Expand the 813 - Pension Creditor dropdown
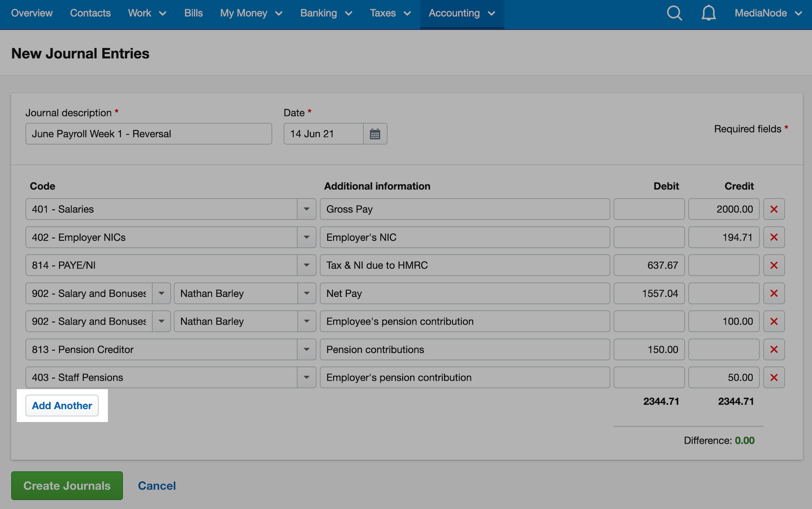Viewport: 812px width, 509px height. [307, 350]
